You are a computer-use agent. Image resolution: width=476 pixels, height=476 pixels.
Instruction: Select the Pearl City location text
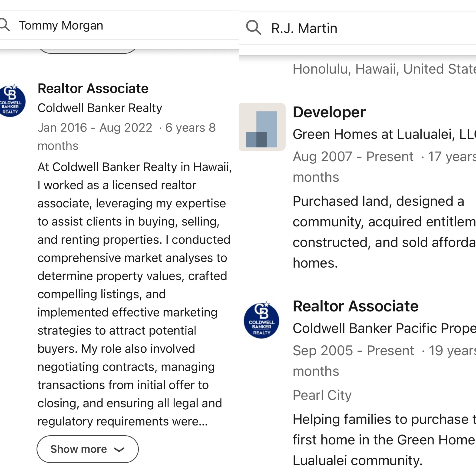point(322,395)
